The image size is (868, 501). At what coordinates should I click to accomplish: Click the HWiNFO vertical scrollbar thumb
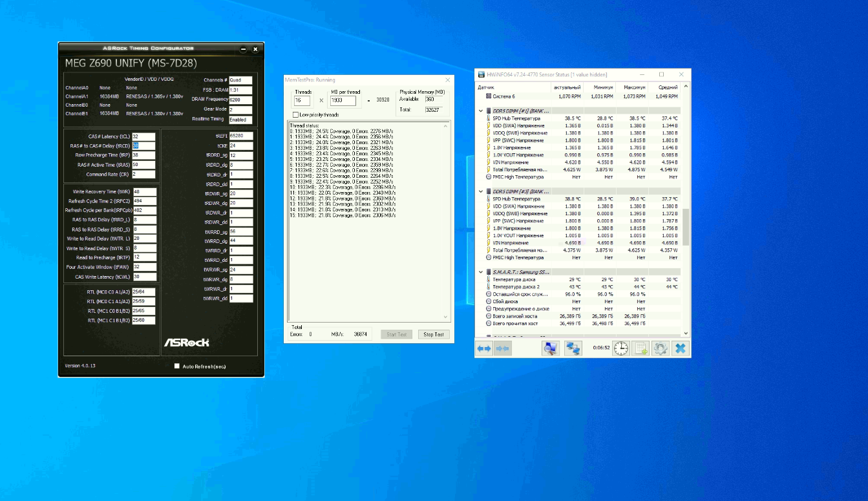click(x=685, y=227)
